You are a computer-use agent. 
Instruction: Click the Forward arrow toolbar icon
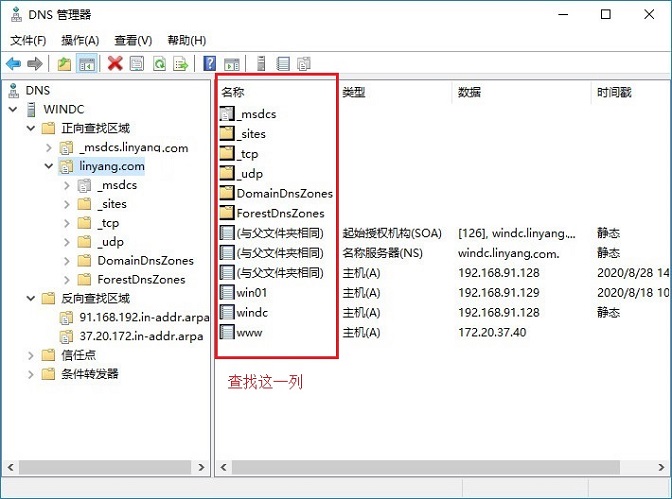[x=35, y=64]
